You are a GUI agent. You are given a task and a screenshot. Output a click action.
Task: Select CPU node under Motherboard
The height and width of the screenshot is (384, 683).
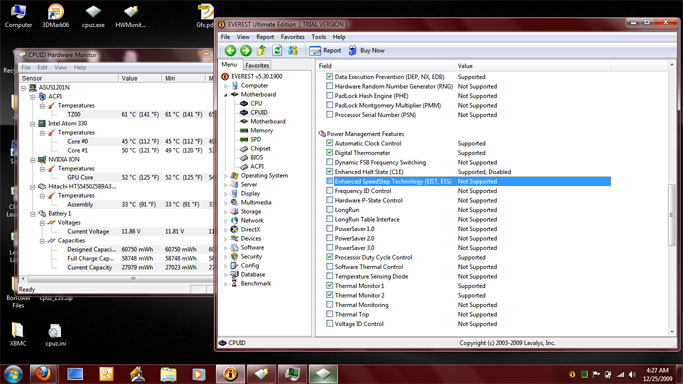click(x=256, y=103)
